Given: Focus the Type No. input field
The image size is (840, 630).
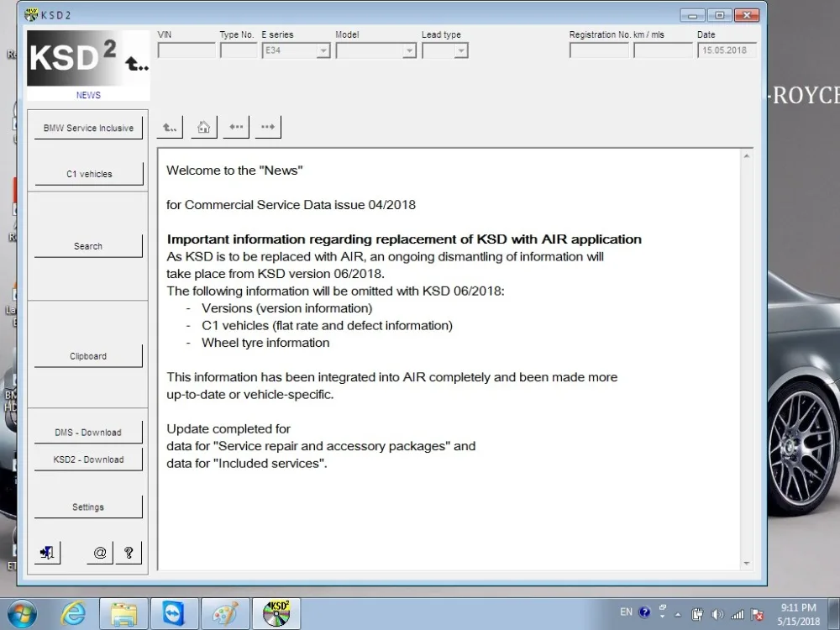Looking at the screenshot, I should point(239,50).
